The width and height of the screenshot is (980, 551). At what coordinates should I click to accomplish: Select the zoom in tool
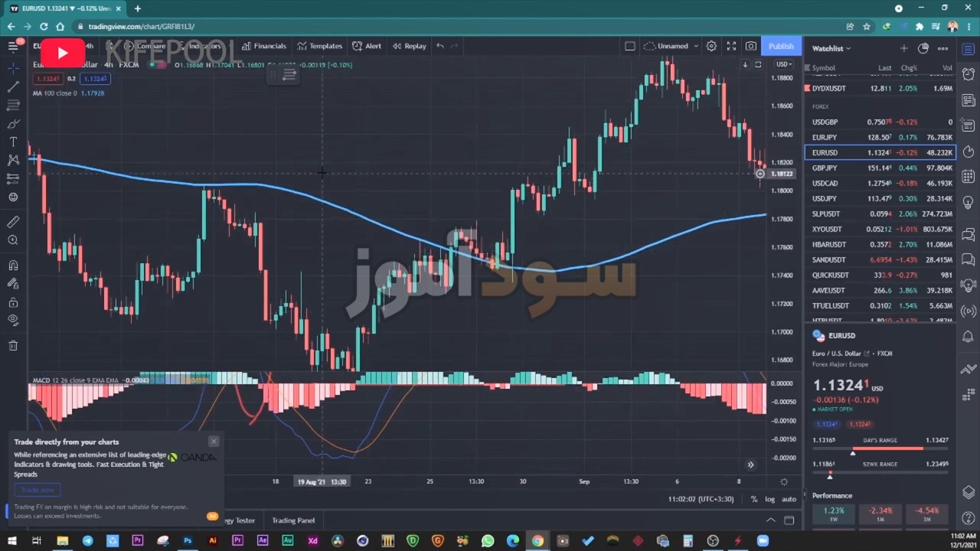(x=13, y=240)
